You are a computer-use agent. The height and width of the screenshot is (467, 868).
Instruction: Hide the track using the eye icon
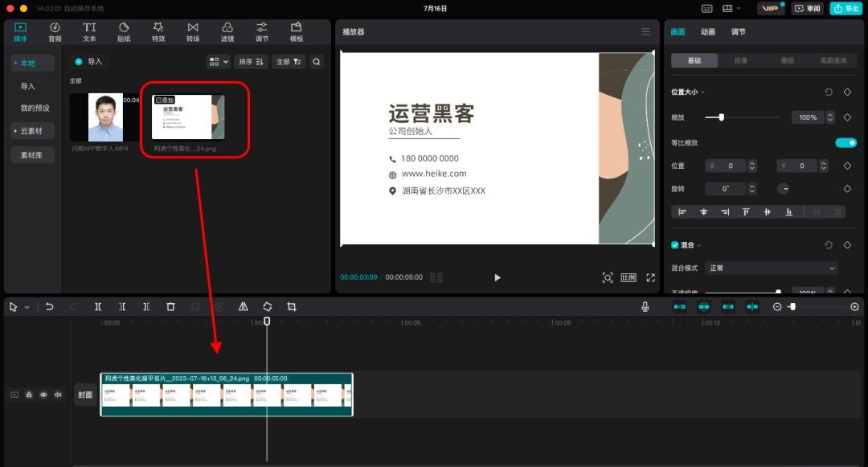pyautogui.click(x=43, y=395)
